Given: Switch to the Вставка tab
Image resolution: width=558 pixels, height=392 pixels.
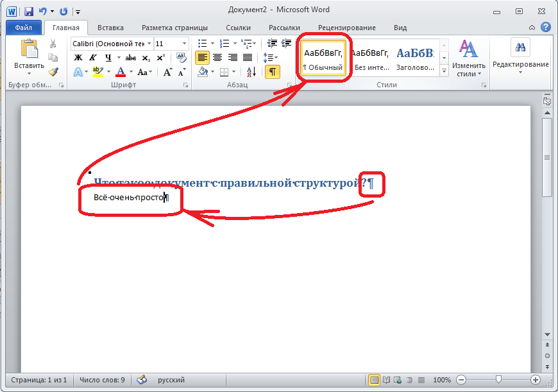Looking at the screenshot, I should [x=110, y=28].
